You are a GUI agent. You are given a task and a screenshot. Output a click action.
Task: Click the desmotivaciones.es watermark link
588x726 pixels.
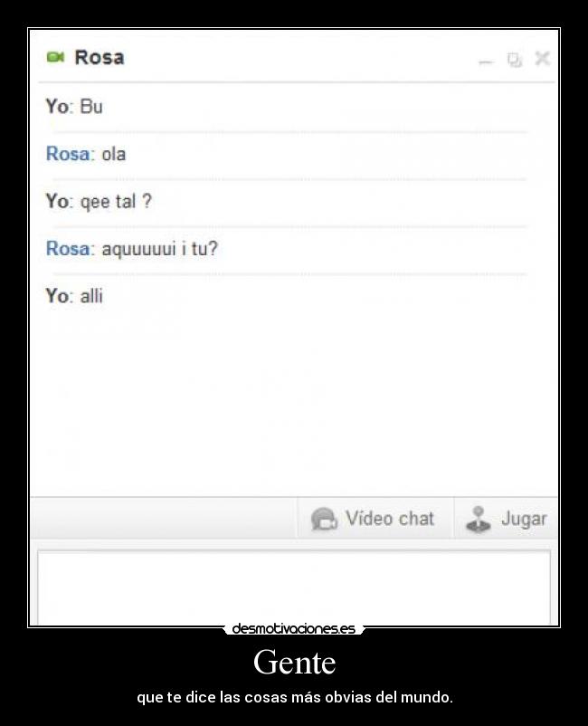coord(294,629)
